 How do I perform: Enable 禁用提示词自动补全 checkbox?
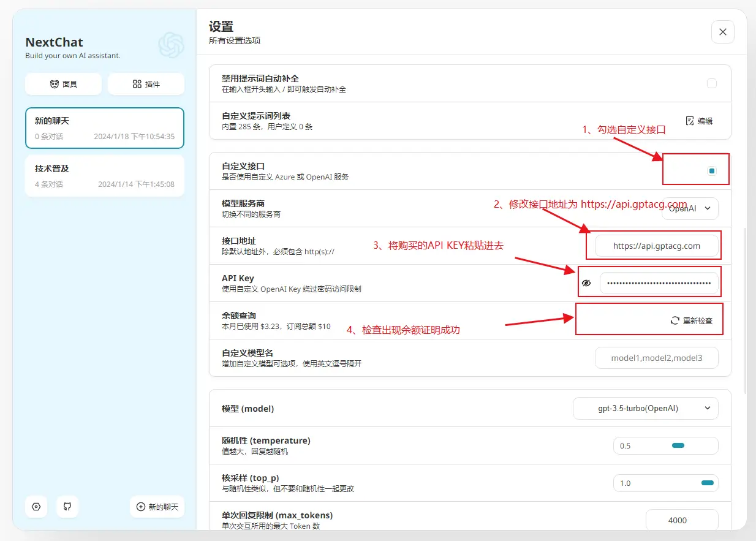[x=712, y=83]
